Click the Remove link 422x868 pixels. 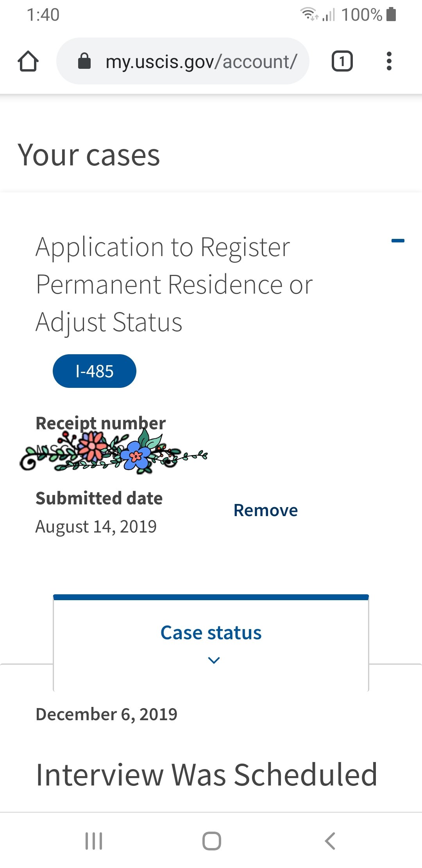coord(266,510)
